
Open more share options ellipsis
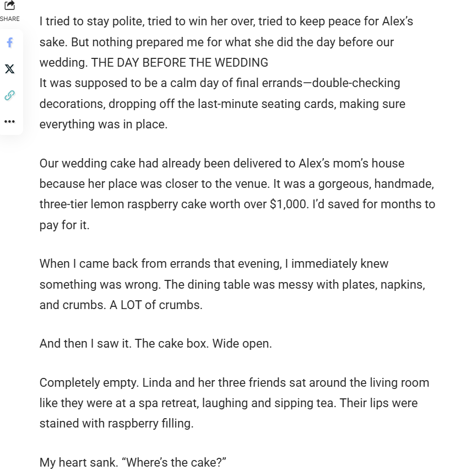tap(9, 121)
